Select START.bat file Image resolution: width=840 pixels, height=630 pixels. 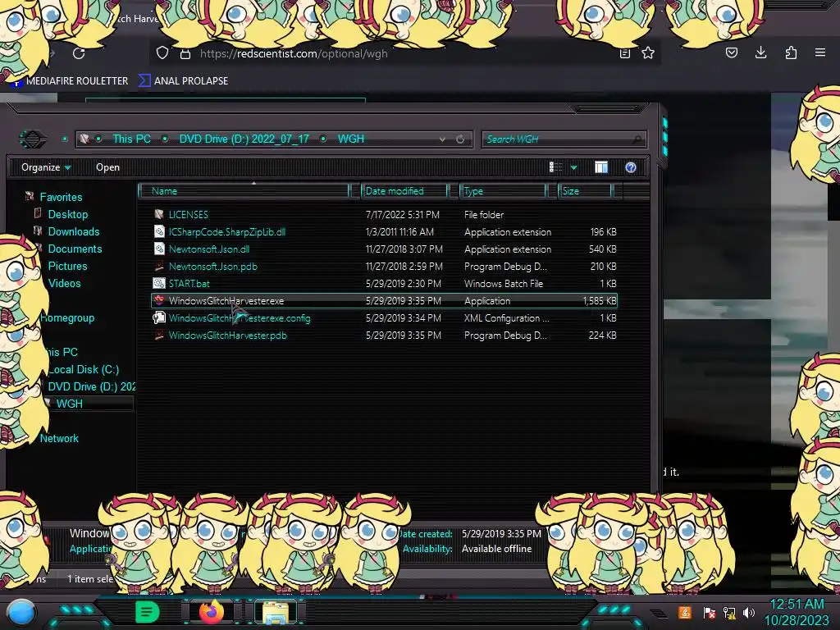coord(384,283)
